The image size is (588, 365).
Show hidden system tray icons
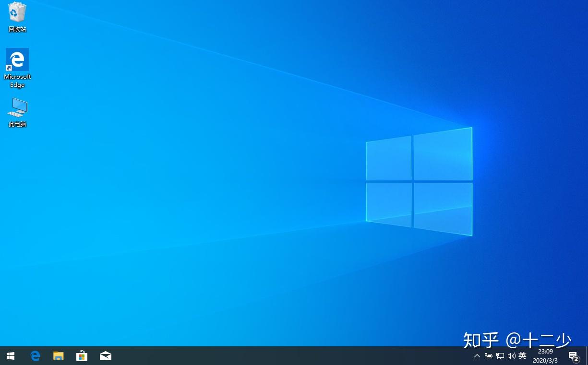click(477, 356)
